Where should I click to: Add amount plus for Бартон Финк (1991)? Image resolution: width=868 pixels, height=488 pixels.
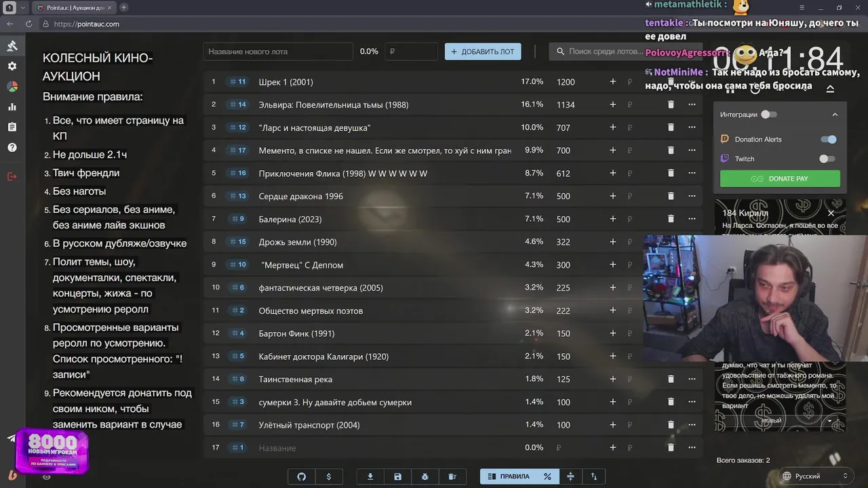point(612,333)
